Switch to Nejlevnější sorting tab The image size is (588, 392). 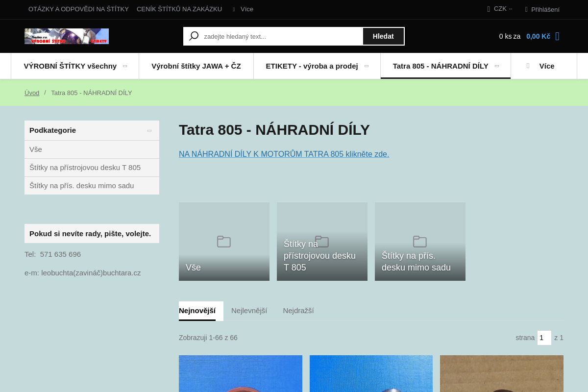click(x=249, y=311)
